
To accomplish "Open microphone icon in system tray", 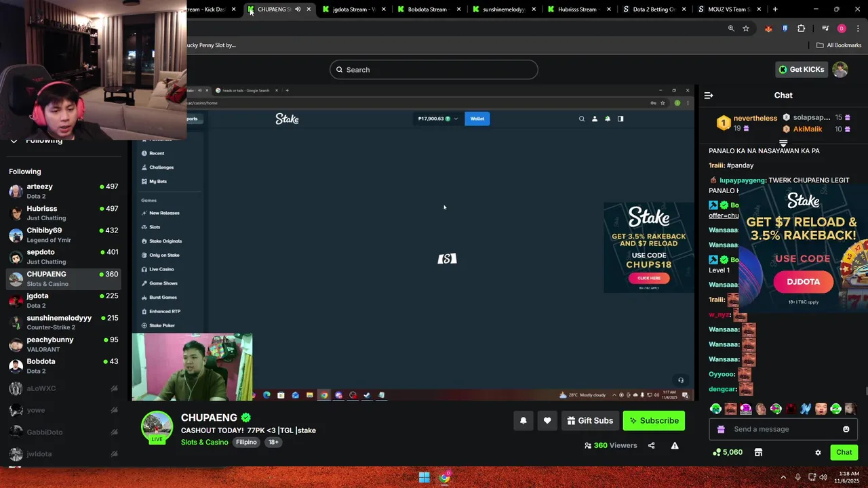I will [x=798, y=478].
